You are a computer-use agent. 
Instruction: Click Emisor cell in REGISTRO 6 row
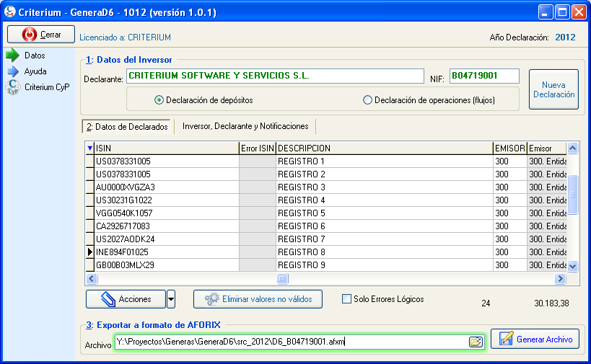547,226
